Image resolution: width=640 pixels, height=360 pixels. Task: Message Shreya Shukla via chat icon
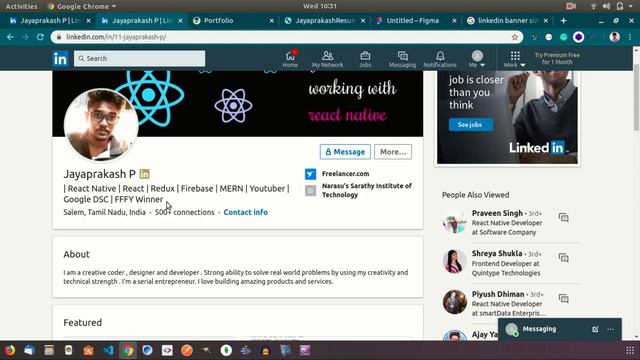[564, 258]
